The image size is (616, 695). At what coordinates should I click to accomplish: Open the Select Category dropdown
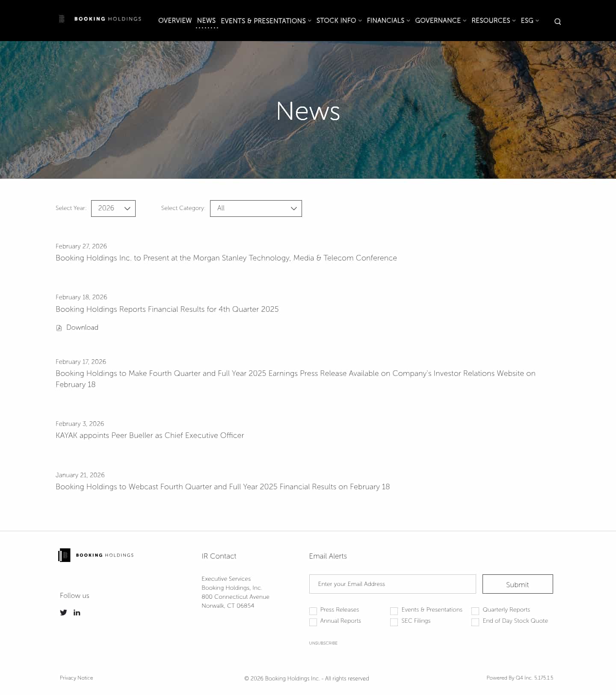pyautogui.click(x=256, y=208)
